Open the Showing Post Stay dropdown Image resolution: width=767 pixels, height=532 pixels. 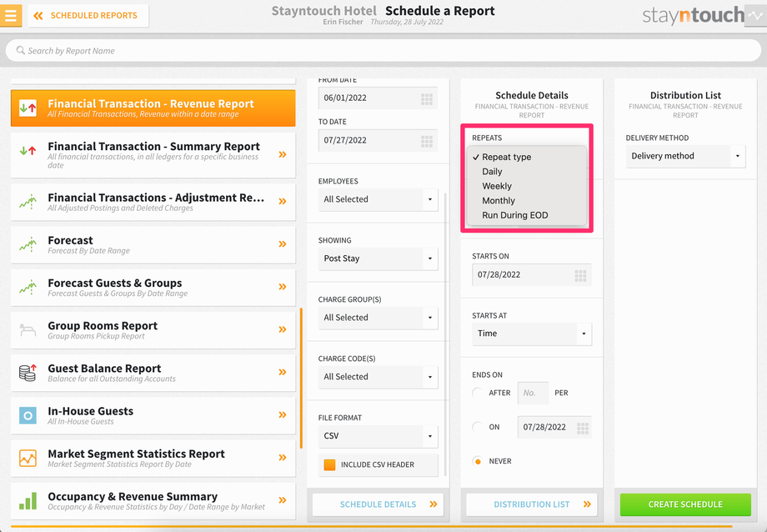(x=378, y=258)
